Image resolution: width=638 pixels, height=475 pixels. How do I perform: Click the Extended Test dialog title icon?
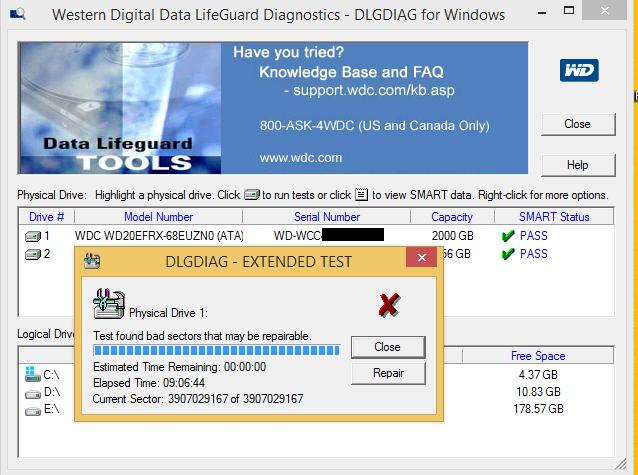[92, 260]
